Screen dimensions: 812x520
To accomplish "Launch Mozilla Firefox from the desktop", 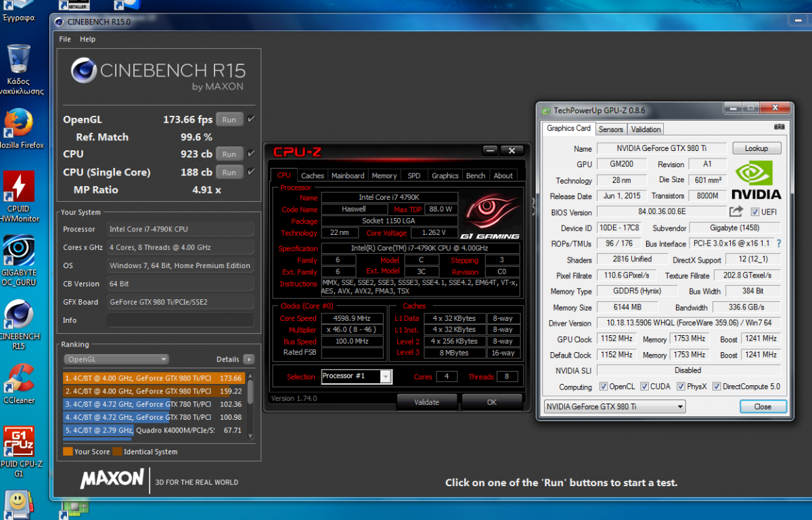I will [20, 129].
